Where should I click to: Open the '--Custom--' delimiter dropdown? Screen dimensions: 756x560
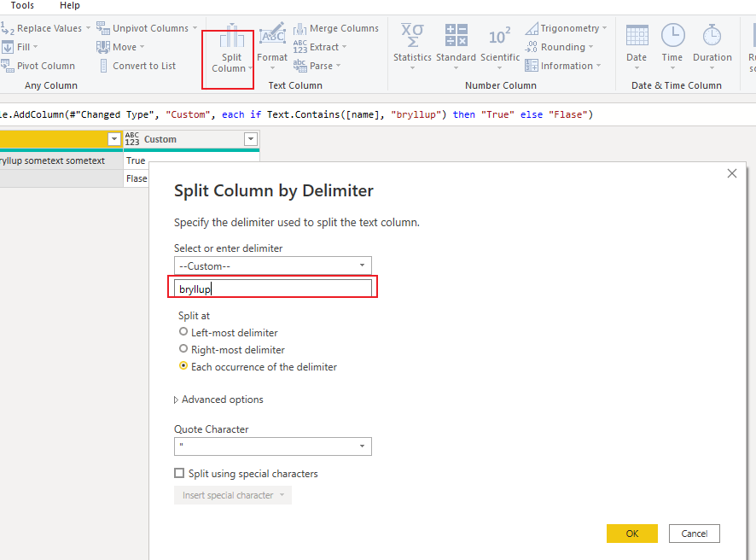(273, 265)
